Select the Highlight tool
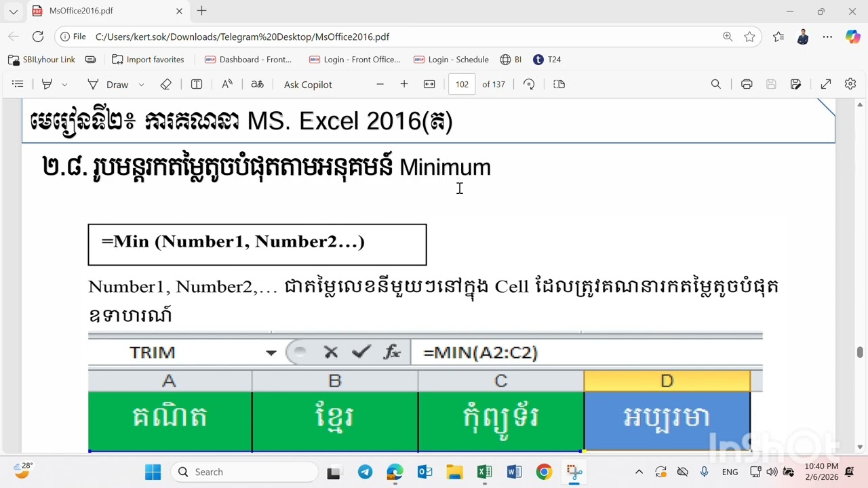Image resolution: width=868 pixels, height=488 pixels. tap(47, 84)
